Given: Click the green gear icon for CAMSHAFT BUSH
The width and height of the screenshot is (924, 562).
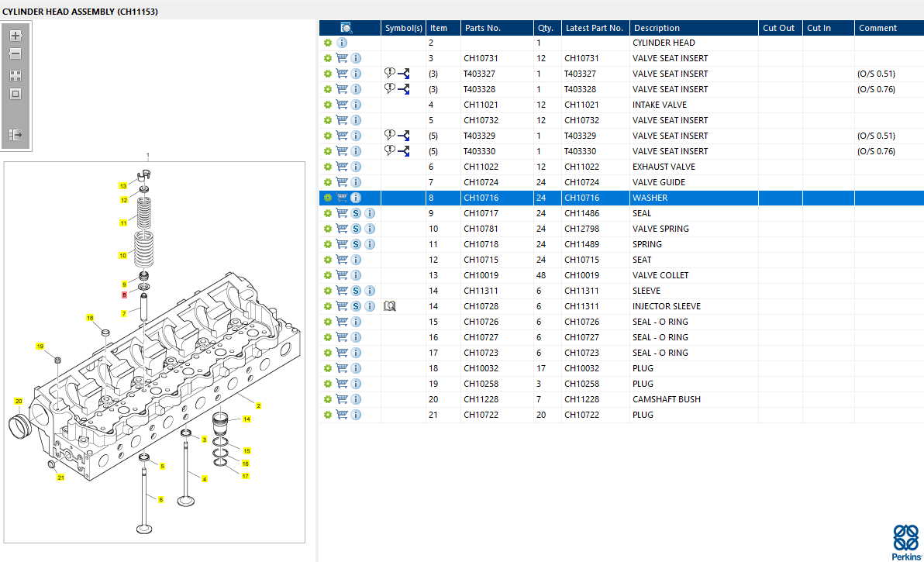Looking at the screenshot, I should [x=328, y=399].
